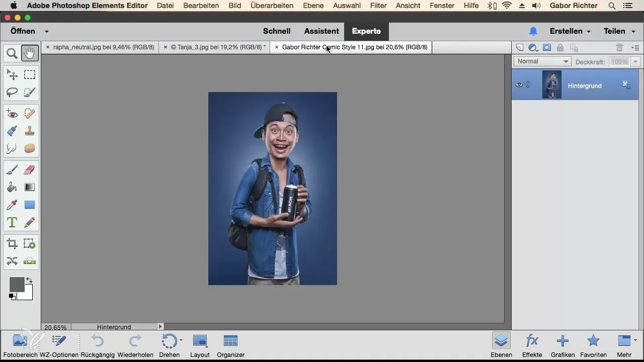The width and height of the screenshot is (644, 362).
Task: Expand the Öffnen dropdown arrow
Action: coord(46,31)
